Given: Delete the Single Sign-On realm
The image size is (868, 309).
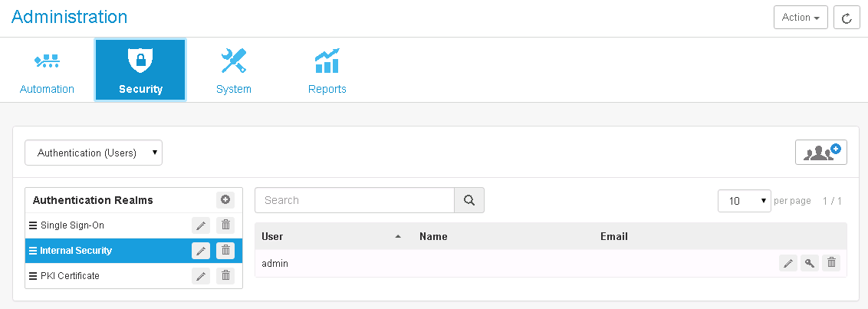Looking at the screenshot, I should pos(225,225).
